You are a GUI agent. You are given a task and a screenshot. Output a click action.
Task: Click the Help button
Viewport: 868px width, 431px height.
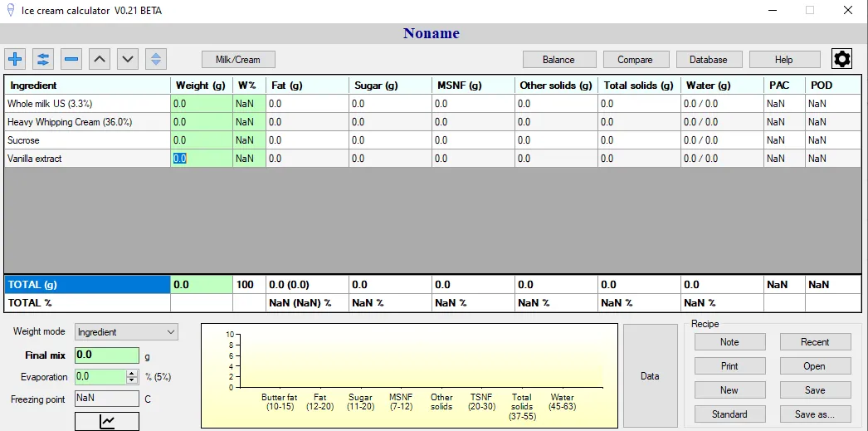point(784,60)
